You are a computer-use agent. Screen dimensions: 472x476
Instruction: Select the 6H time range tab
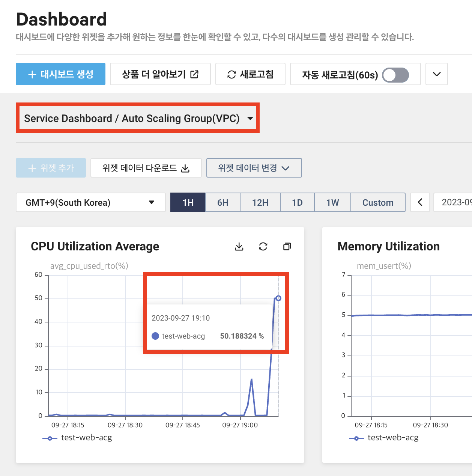223,202
